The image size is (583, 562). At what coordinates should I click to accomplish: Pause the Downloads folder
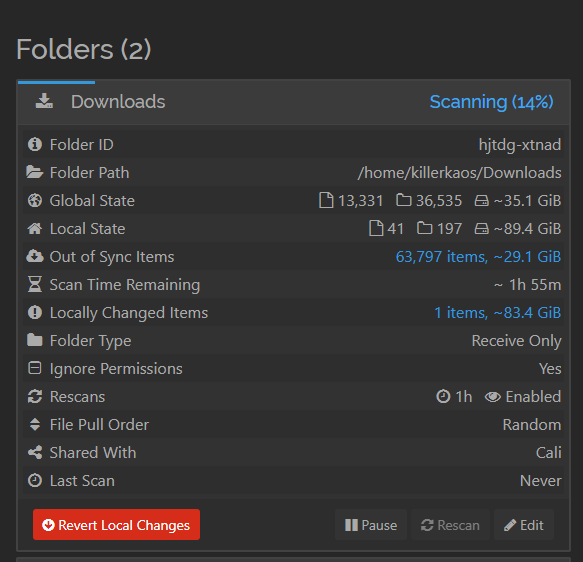pyautogui.click(x=371, y=525)
